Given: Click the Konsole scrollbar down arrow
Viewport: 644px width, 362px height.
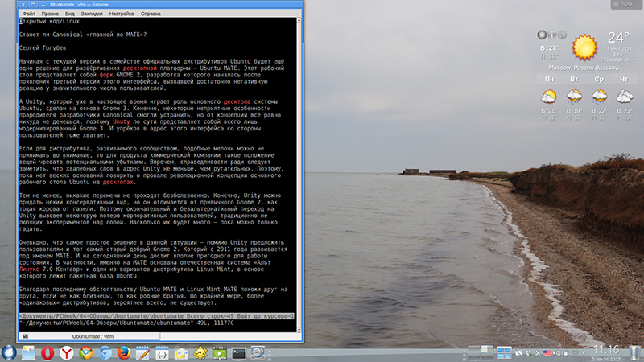Looking at the screenshot, I should [x=299, y=329].
